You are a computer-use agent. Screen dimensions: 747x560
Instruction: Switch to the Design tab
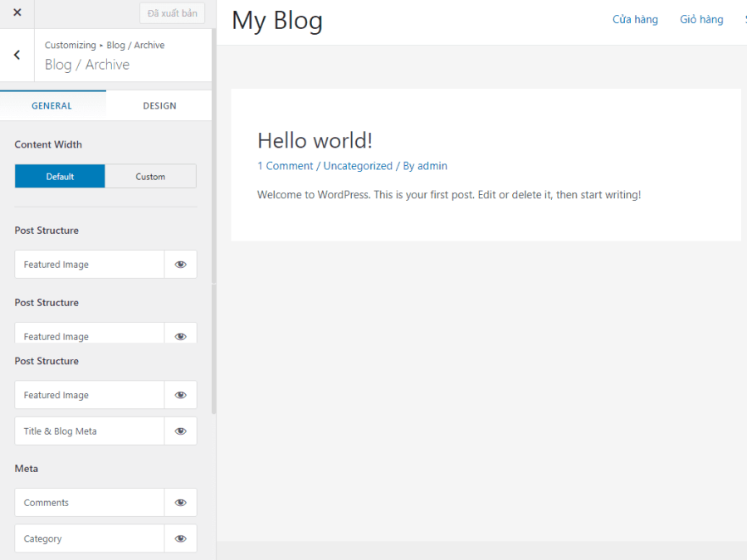click(159, 105)
